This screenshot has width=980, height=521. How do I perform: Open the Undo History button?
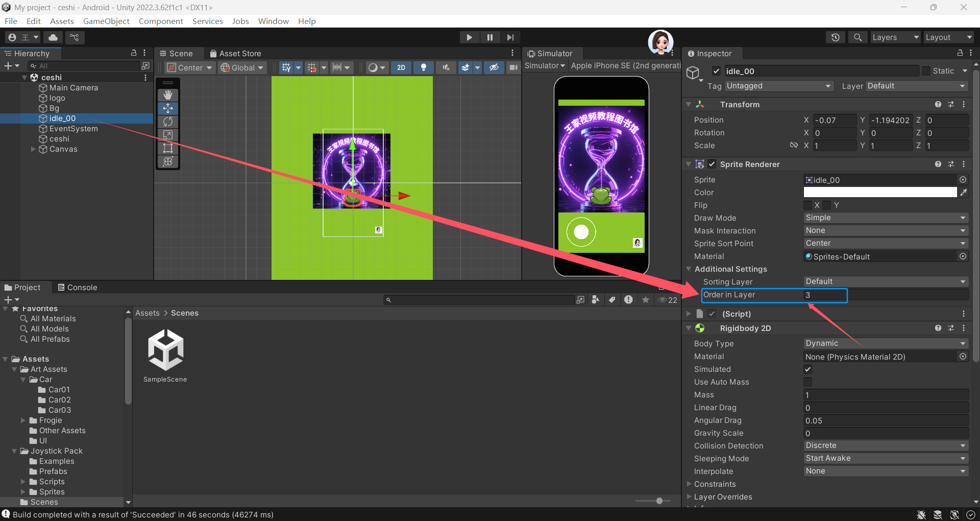(x=836, y=37)
